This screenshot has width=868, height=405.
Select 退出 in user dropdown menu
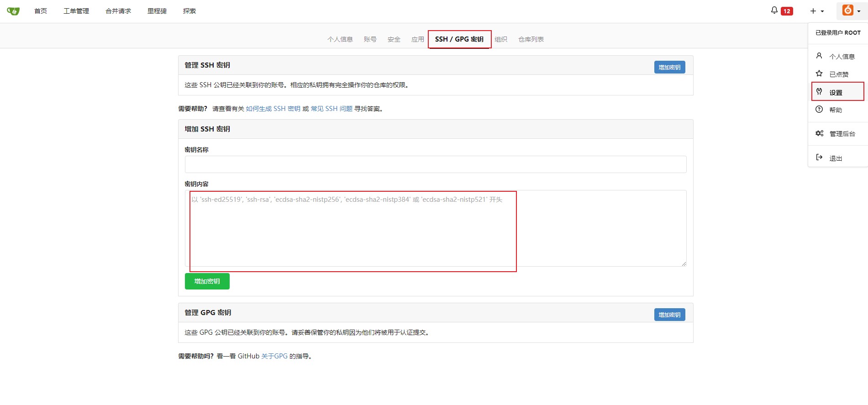tap(838, 158)
